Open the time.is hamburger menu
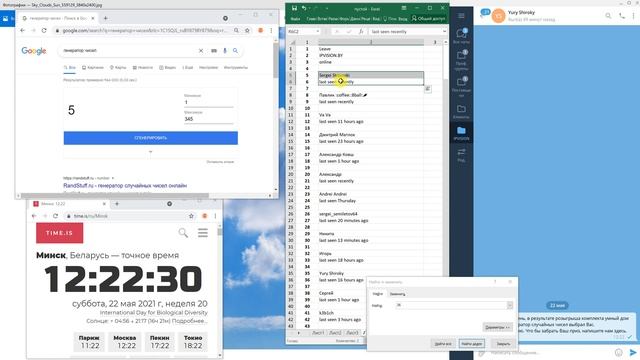This screenshot has width=640, height=360. click(x=203, y=233)
